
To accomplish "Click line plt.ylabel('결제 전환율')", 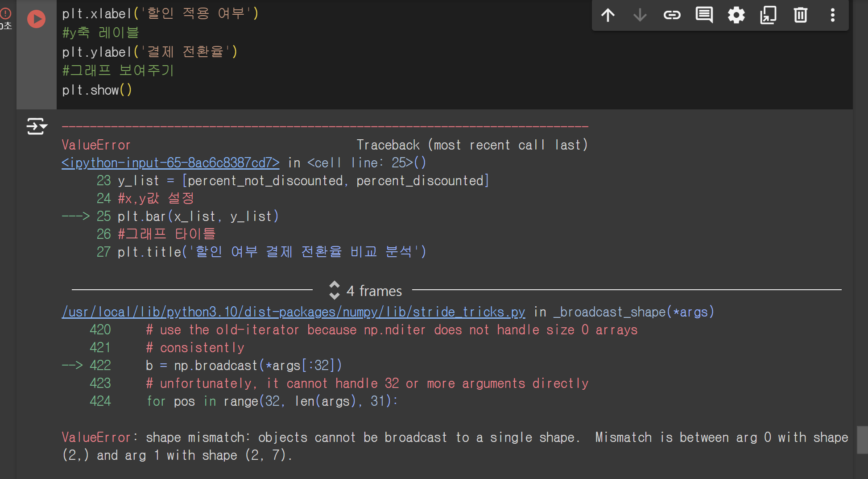I will point(150,52).
